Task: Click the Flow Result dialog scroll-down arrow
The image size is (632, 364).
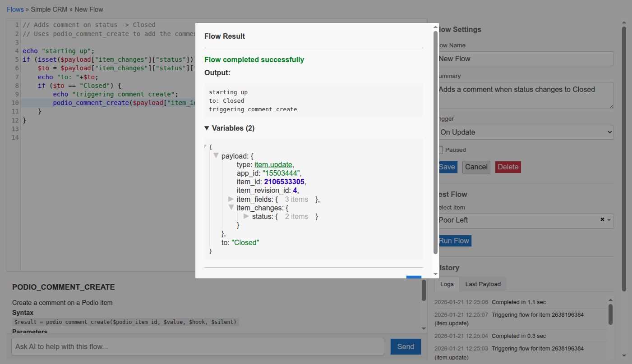Action: (x=435, y=273)
